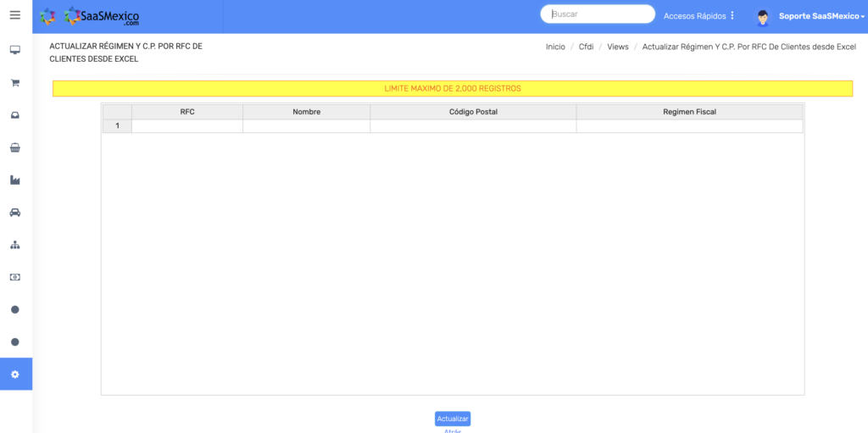Click the user avatar picture
The image size is (868, 433).
pyautogui.click(x=763, y=17)
